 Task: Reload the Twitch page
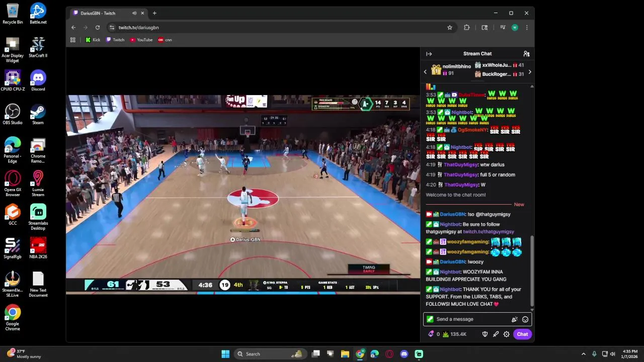tap(98, 28)
